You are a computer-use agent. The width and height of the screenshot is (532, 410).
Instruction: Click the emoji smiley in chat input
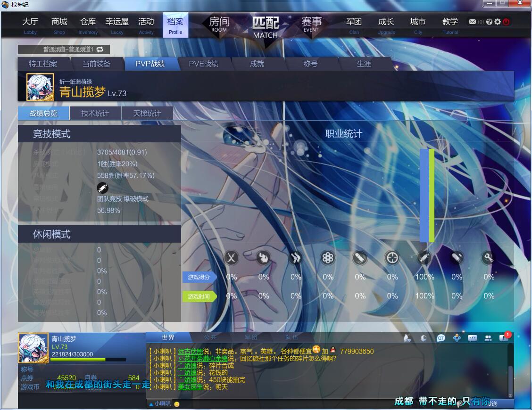[177, 404]
